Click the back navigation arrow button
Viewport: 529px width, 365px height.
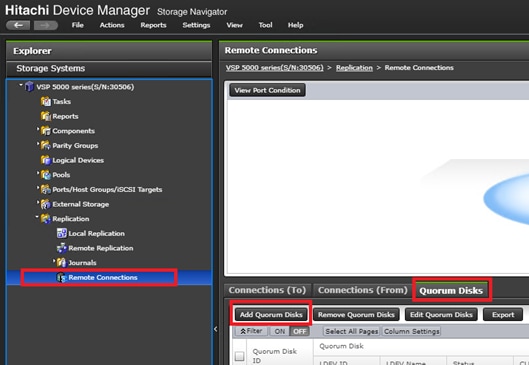tap(18, 25)
